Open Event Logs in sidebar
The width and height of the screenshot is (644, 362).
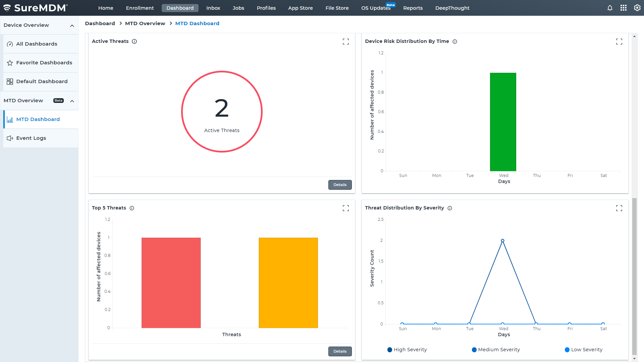pyautogui.click(x=41, y=138)
